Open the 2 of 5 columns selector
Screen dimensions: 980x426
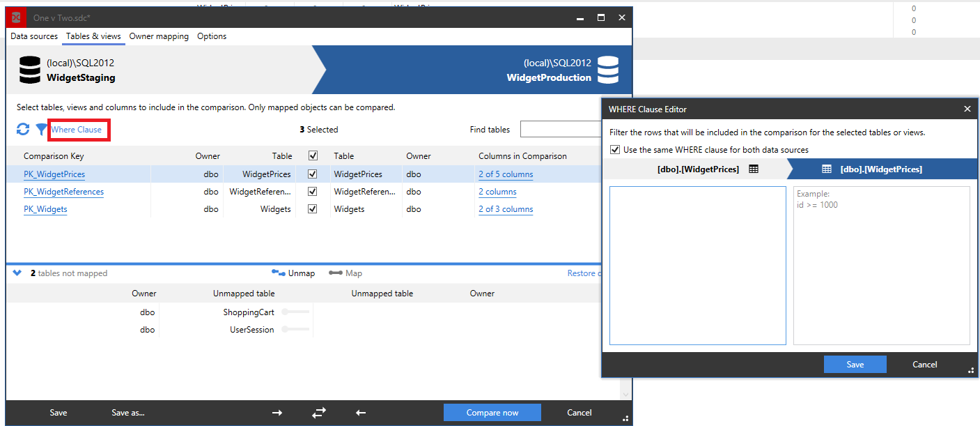pyautogui.click(x=505, y=174)
